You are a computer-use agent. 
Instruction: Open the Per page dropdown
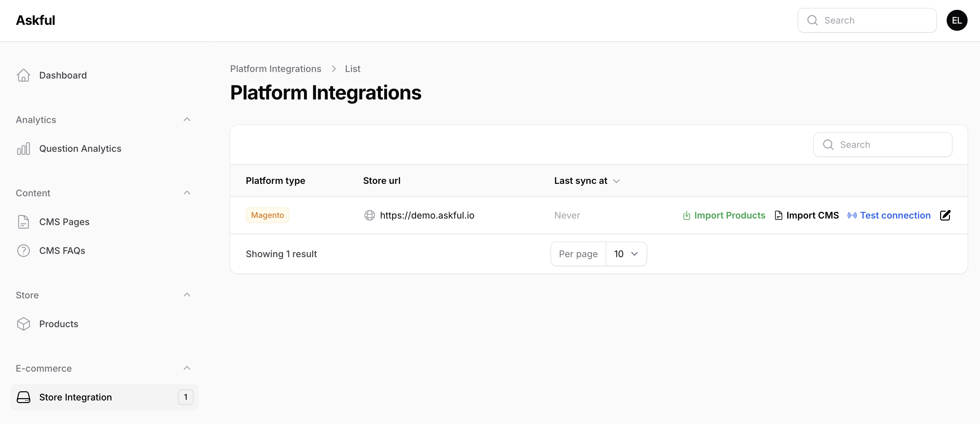626,254
